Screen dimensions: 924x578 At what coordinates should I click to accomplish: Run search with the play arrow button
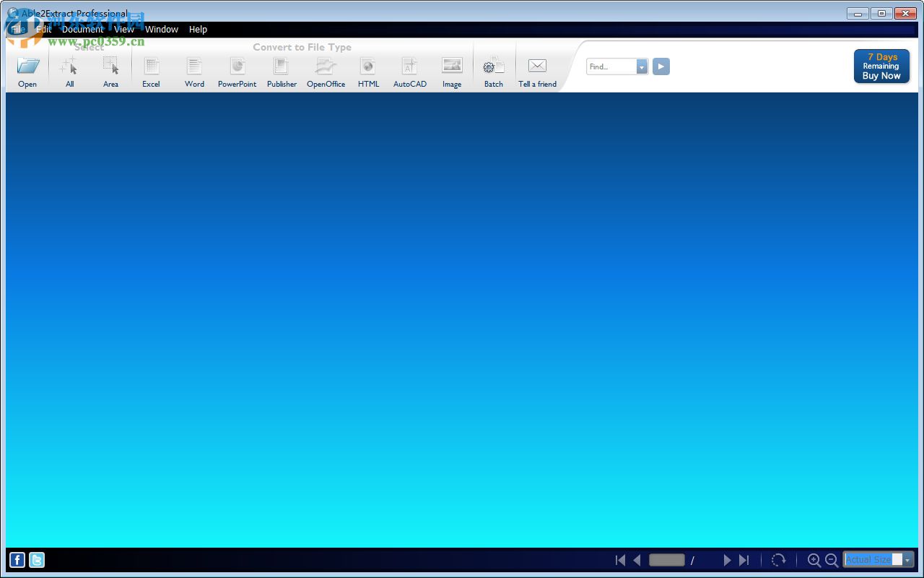(x=661, y=66)
